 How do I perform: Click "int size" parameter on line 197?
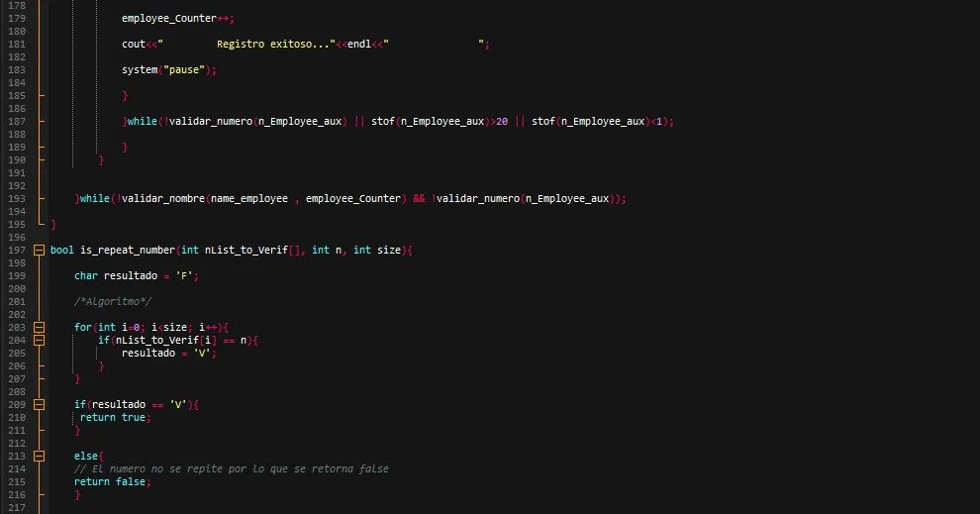coord(377,251)
